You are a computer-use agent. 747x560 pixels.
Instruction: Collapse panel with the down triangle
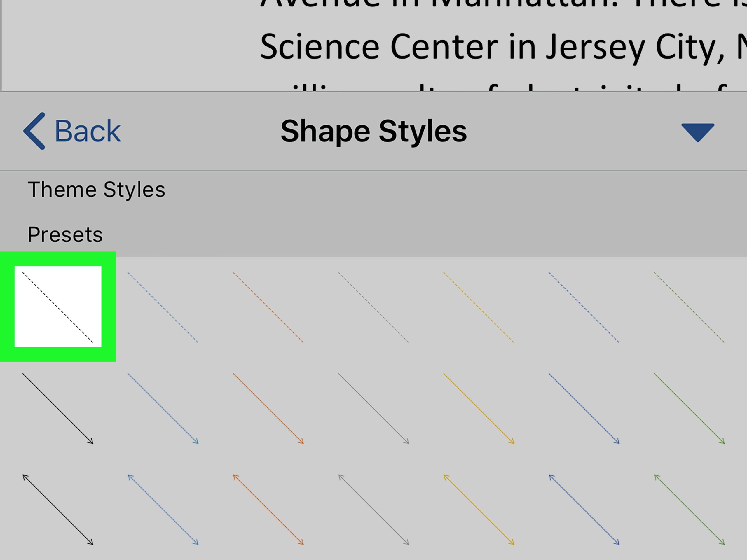pyautogui.click(x=697, y=132)
